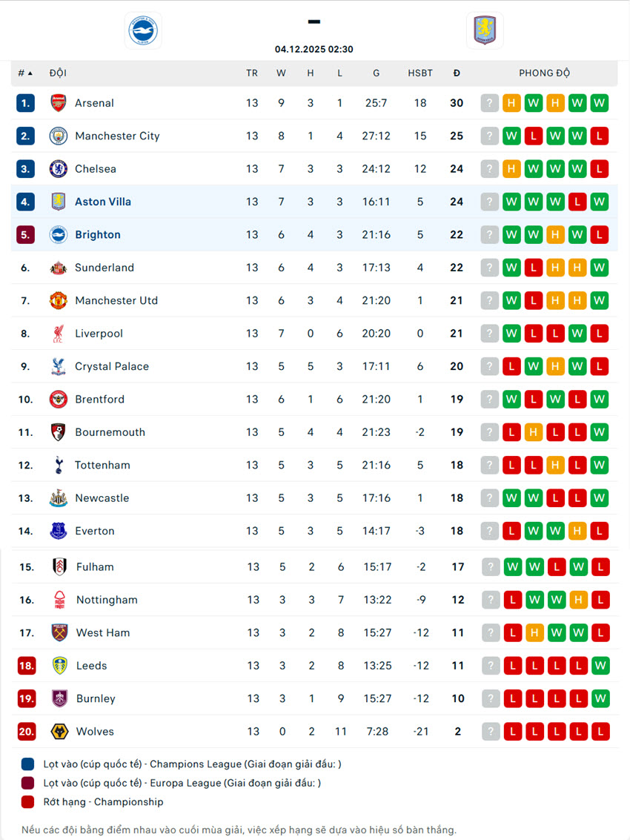This screenshot has height=840, width=630.
Task: Click Brighton's rank 5 Europa League badge
Action: coord(25,235)
